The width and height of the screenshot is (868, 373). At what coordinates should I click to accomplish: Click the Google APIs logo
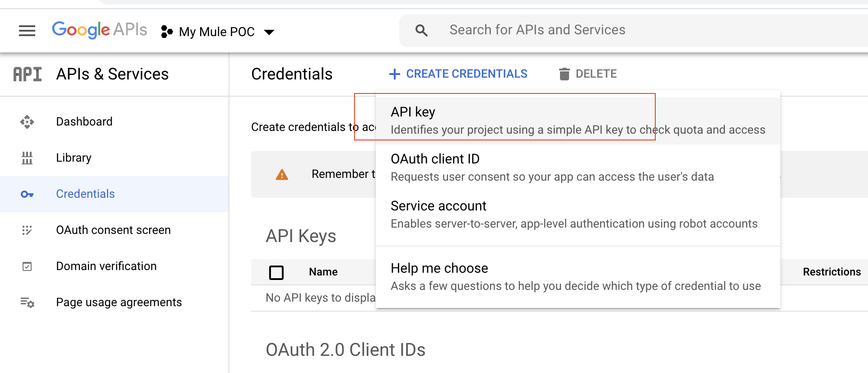tap(99, 30)
